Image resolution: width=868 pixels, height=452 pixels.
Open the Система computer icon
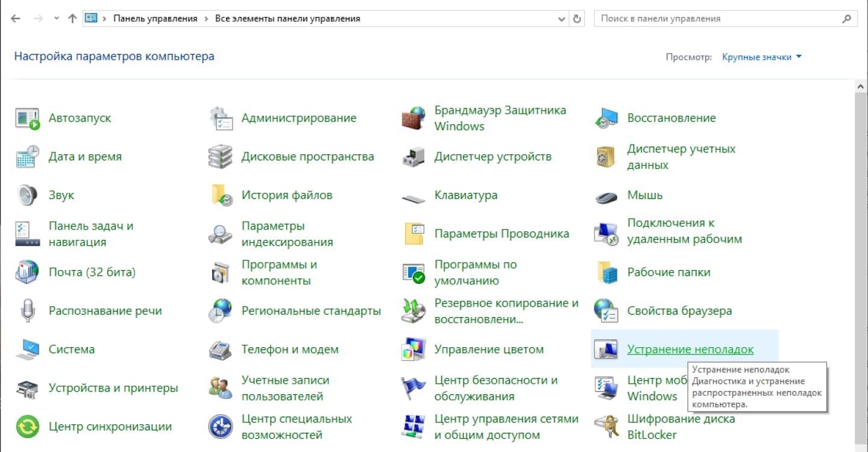pos(27,350)
